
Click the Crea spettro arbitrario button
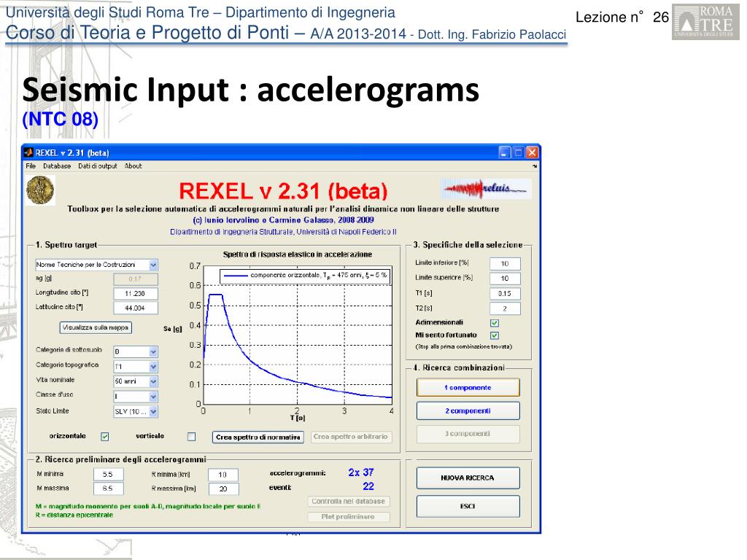pos(351,437)
